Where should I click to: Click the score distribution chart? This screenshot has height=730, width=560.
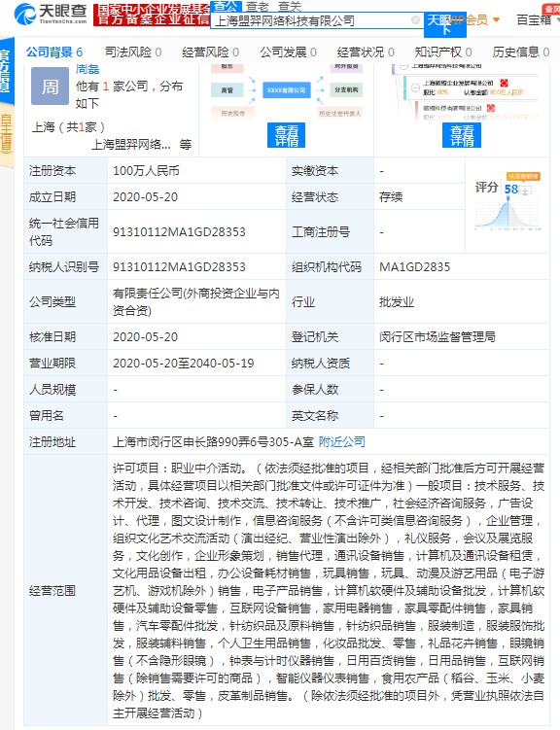(507, 216)
